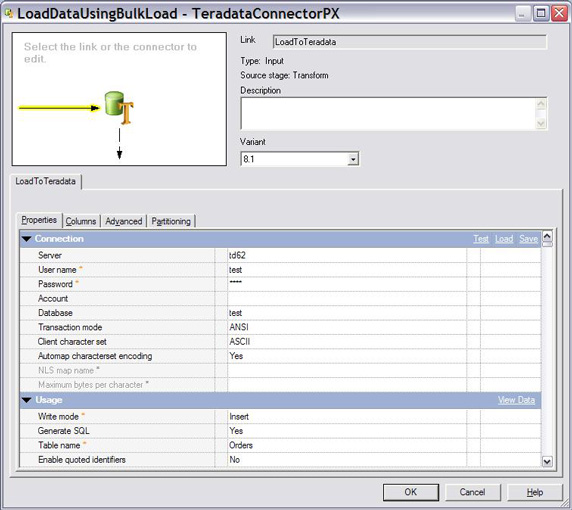Click Maximum bytes per character row
Image resolution: width=572 pixels, height=510 pixels.
[x=280, y=385]
